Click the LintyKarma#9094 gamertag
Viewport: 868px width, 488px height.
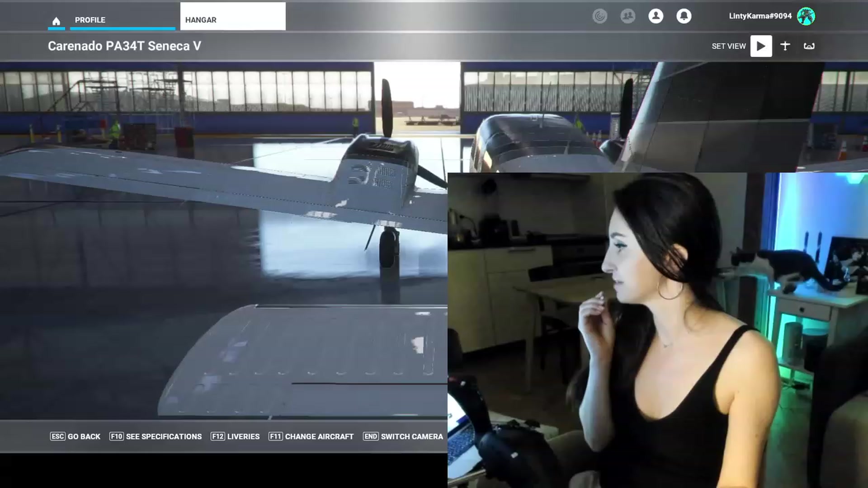point(760,16)
